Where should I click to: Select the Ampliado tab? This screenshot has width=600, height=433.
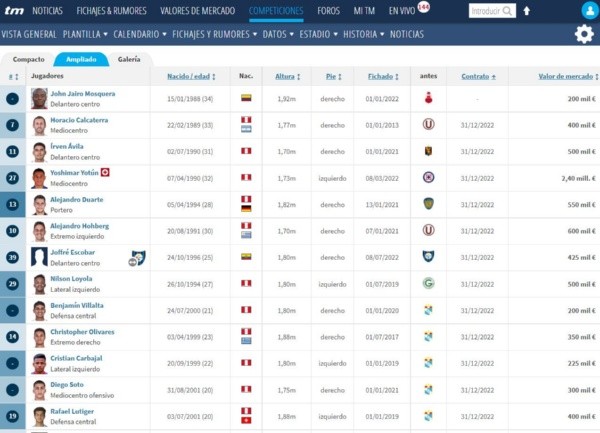point(81,59)
